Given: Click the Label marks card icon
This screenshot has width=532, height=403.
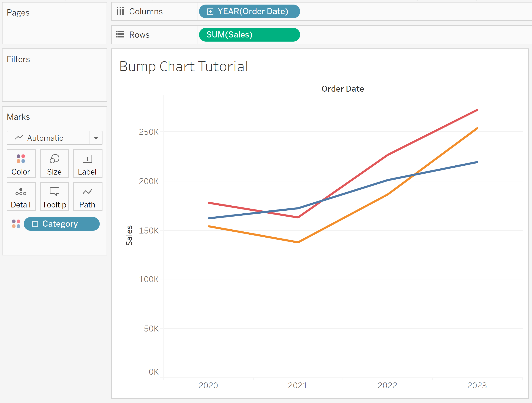Looking at the screenshot, I should click(x=87, y=159).
